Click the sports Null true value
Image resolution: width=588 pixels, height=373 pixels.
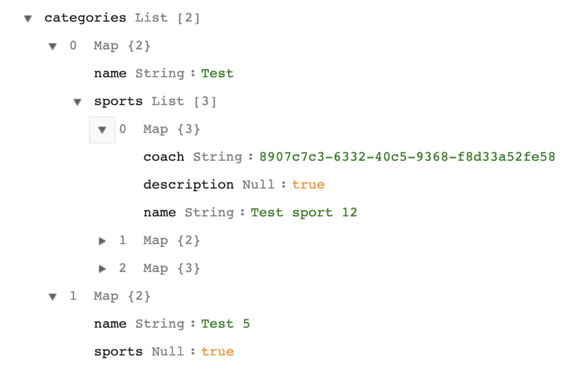[218, 351]
